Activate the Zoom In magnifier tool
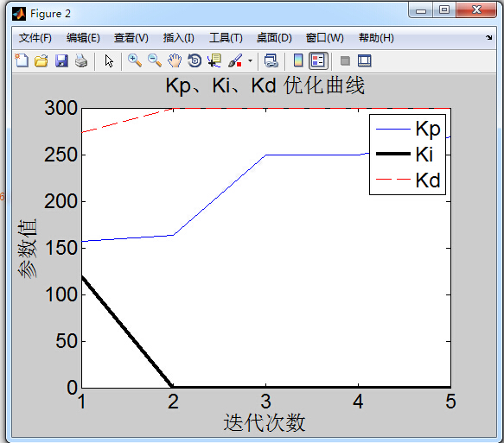Image resolution: width=504 pixels, height=443 pixels. coord(134,60)
